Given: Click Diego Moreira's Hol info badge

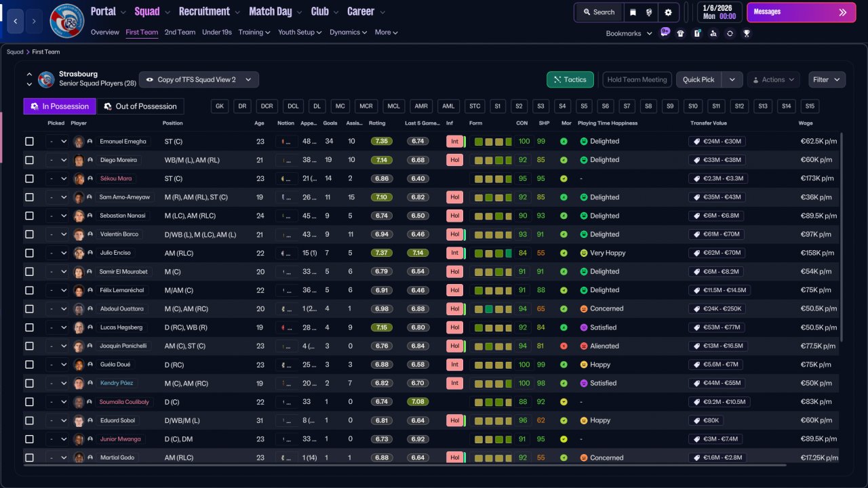Looking at the screenshot, I should [454, 160].
